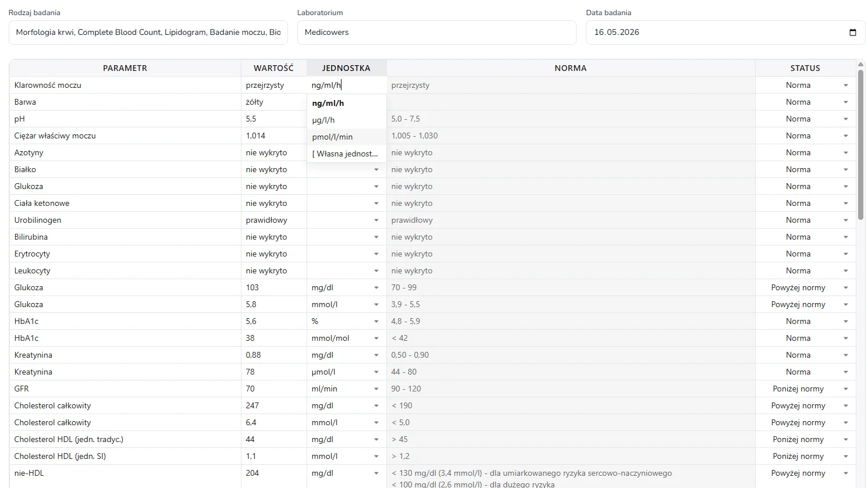Select the Własna jednostka custom unit option
Image resolution: width=868 pixels, height=488 pixels.
pos(346,154)
